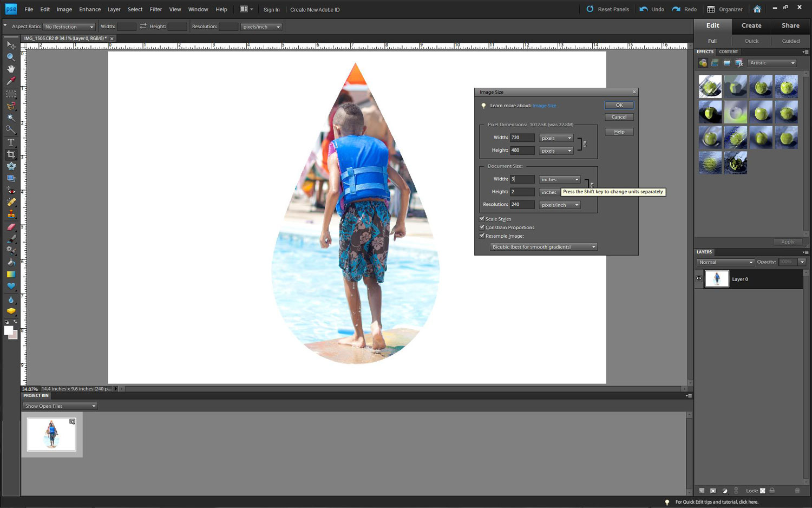The height and width of the screenshot is (508, 812).
Task: Click OK in the Image Size dialog
Action: (619, 105)
